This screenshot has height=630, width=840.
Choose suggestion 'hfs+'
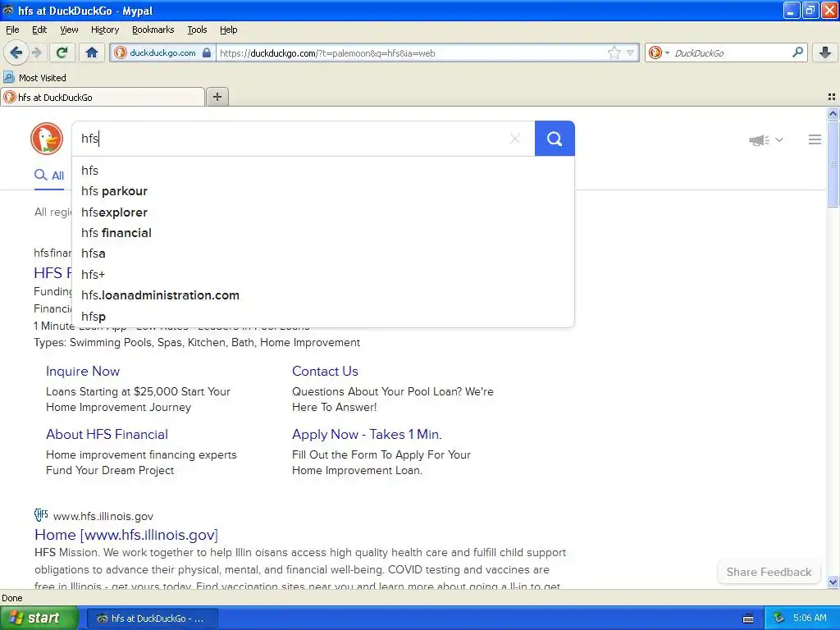pos(323,274)
